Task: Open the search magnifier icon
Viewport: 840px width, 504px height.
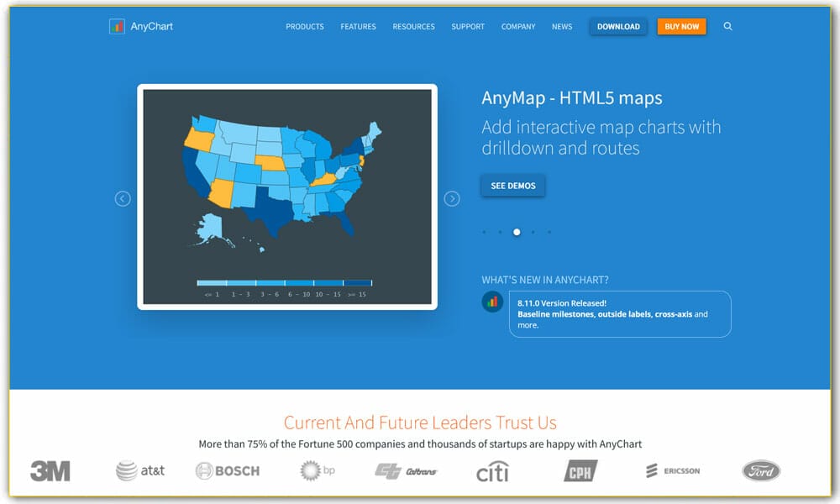Action: tap(727, 27)
